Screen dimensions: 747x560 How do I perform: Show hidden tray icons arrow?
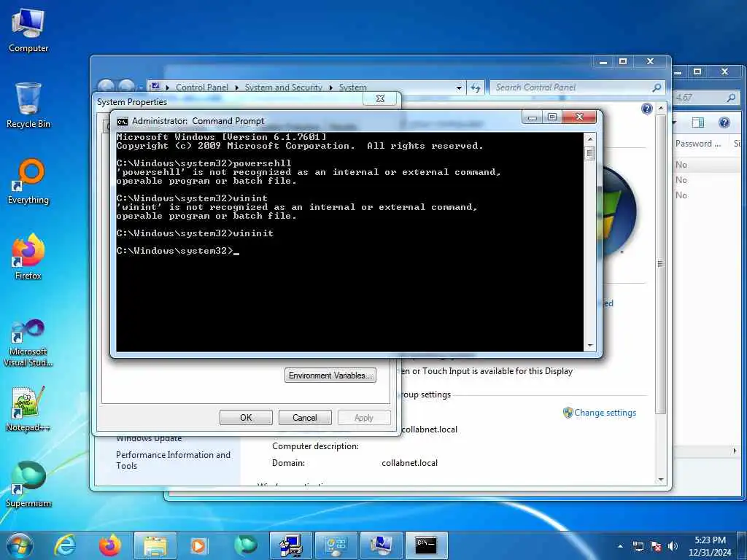(620, 546)
